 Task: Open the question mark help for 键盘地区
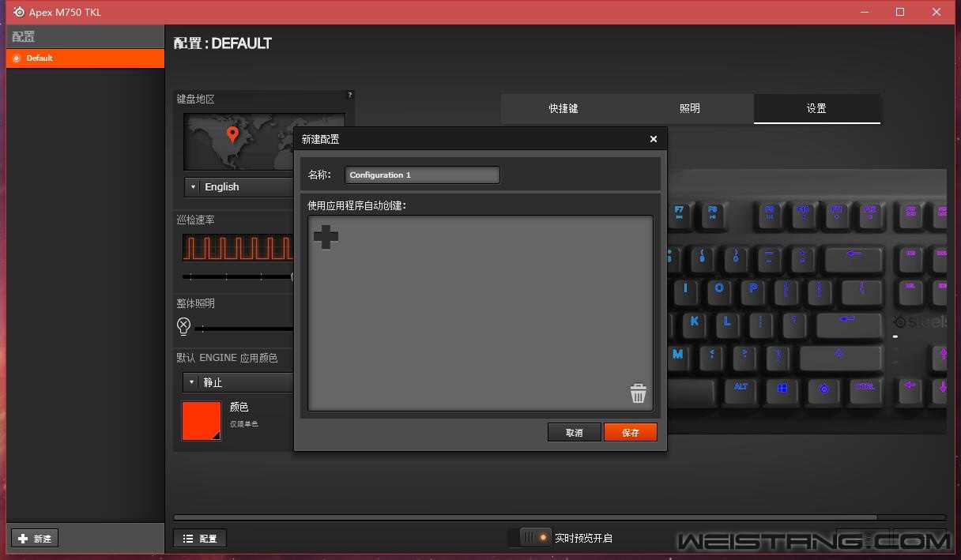[350, 96]
